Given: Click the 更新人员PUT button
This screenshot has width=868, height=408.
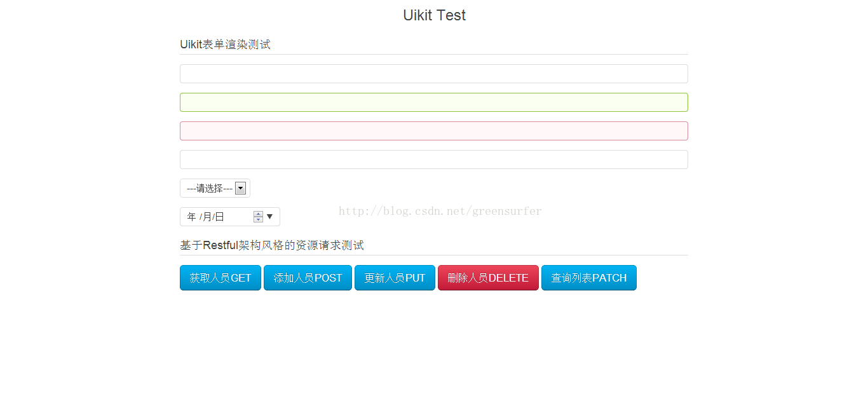Looking at the screenshot, I should click(395, 278).
